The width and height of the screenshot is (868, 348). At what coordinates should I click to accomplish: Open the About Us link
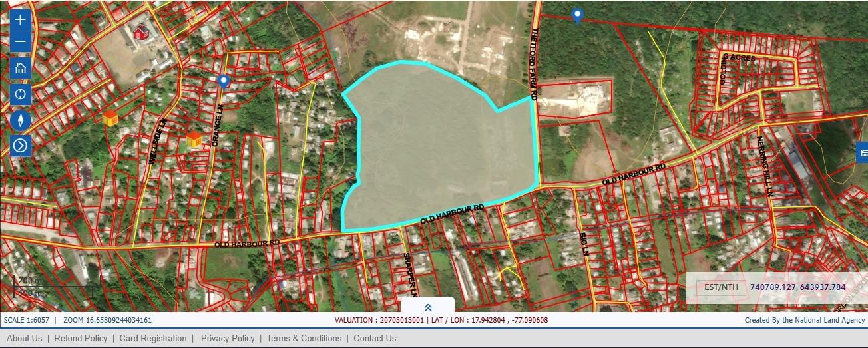[x=25, y=338]
